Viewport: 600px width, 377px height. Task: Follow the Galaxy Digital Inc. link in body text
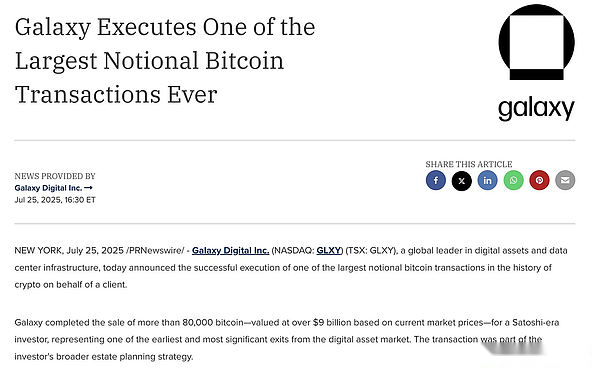(230, 251)
